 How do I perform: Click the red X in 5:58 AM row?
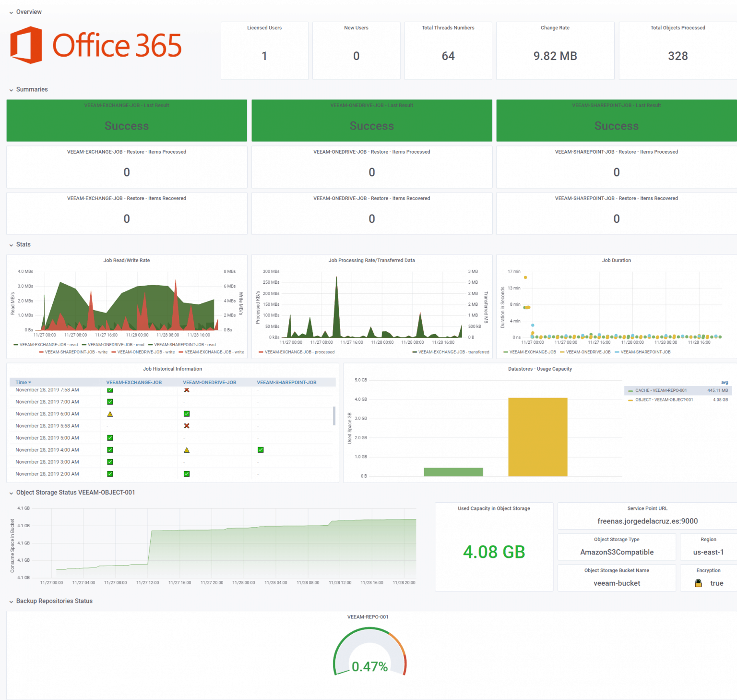[x=187, y=426]
